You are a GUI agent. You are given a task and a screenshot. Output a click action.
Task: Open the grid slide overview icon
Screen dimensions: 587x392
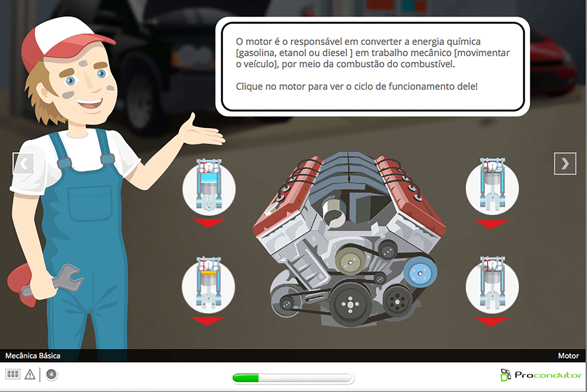[x=13, y=374]
